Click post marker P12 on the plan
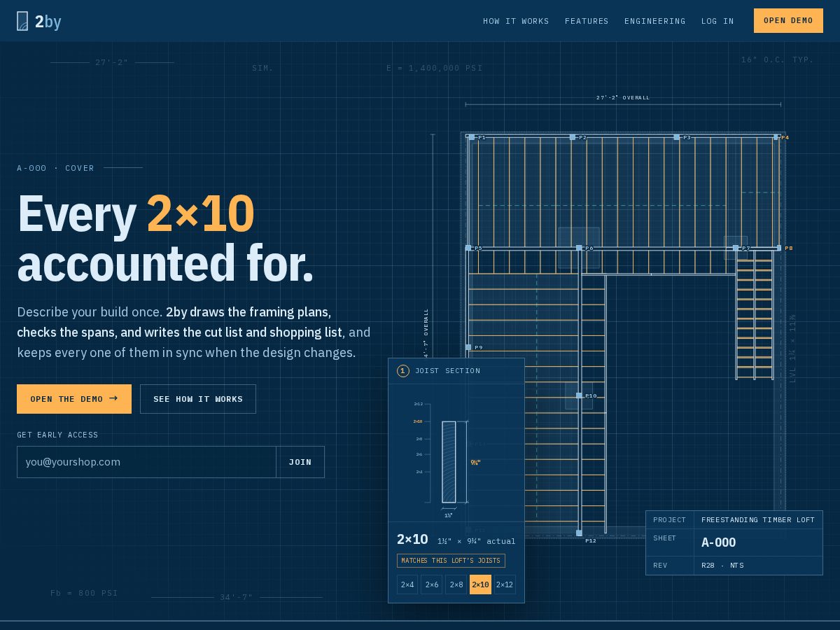This screenshot has height=630, width=840. tap(579, 533)
